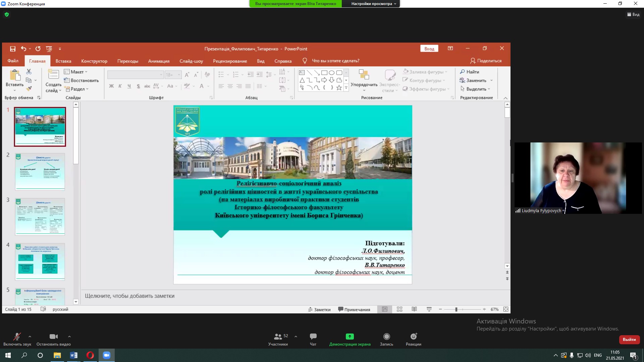Switch to slide sorter view icon
Screen dimensions: 644x362
click(399, 309)
